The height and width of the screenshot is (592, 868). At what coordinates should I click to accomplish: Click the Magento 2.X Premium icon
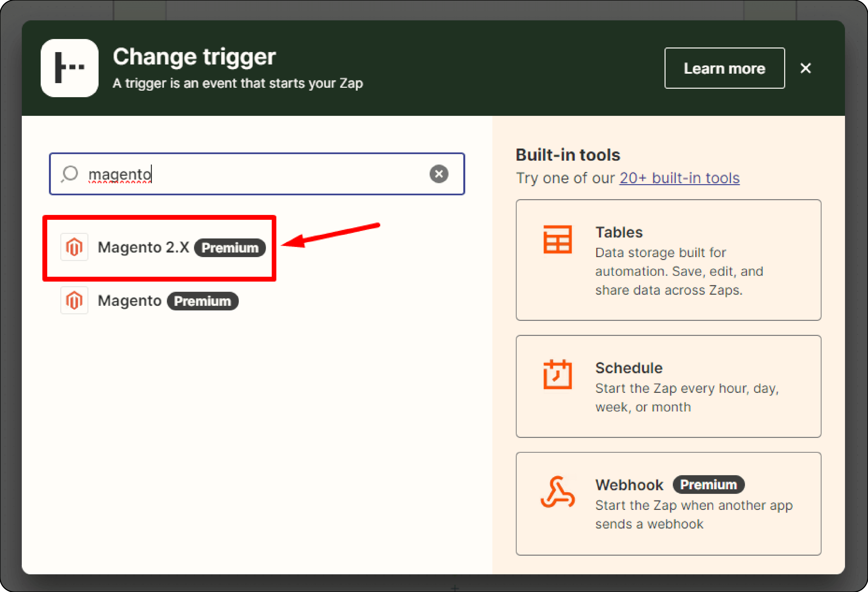75,247
